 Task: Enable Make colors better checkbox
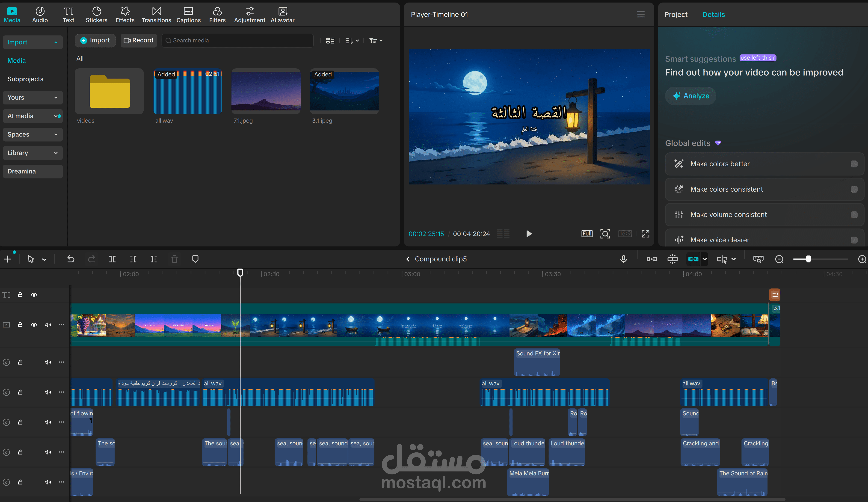pos(854,164)
